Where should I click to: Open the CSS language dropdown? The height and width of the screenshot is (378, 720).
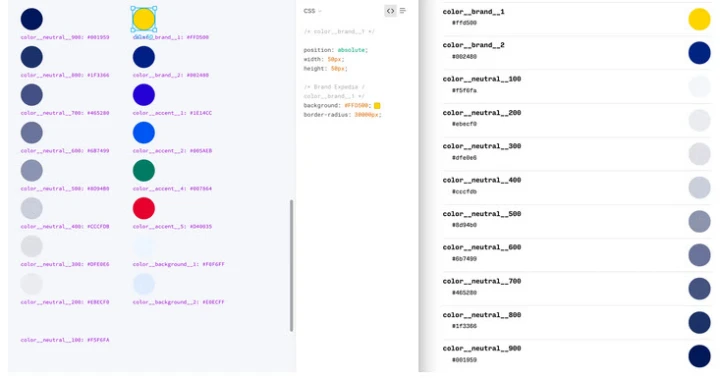click(312, 11)
